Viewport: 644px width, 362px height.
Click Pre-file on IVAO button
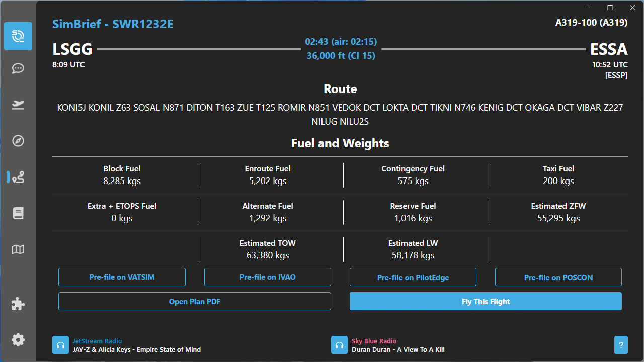(267, 277)
